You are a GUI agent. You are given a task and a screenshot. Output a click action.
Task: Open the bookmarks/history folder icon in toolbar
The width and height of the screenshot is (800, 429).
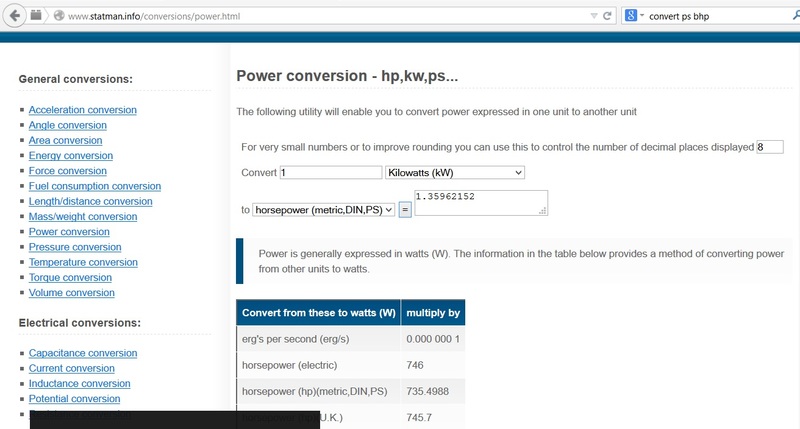pyautogui.click(x=36, y=15)
